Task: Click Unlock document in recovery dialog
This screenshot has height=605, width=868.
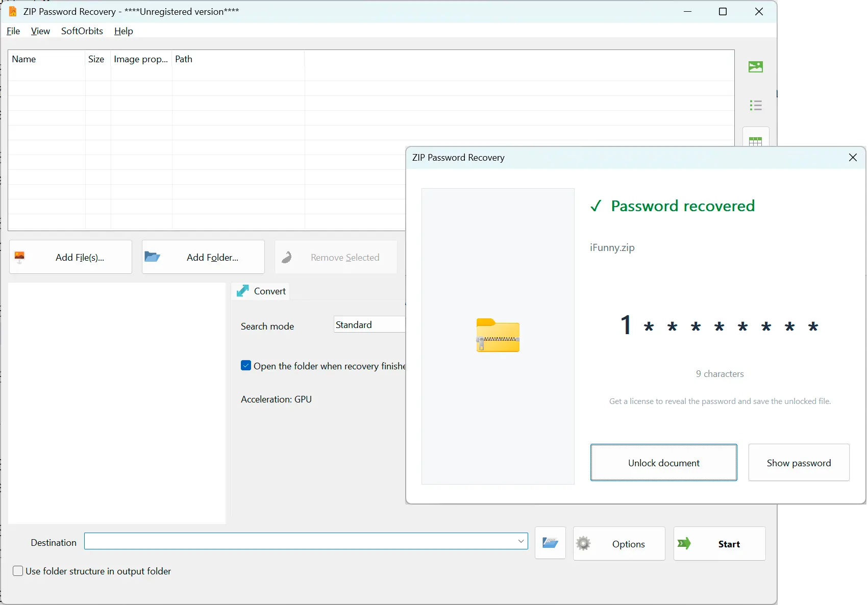Action: 663,463
